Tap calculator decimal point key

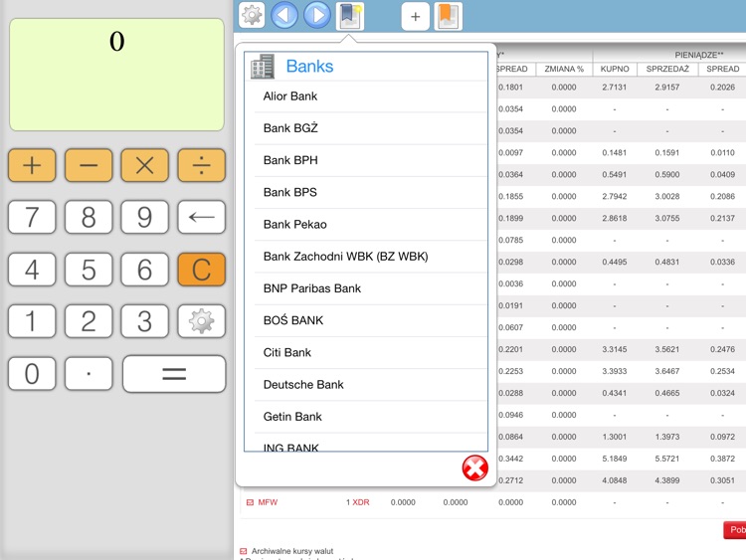tap(89, 373)
